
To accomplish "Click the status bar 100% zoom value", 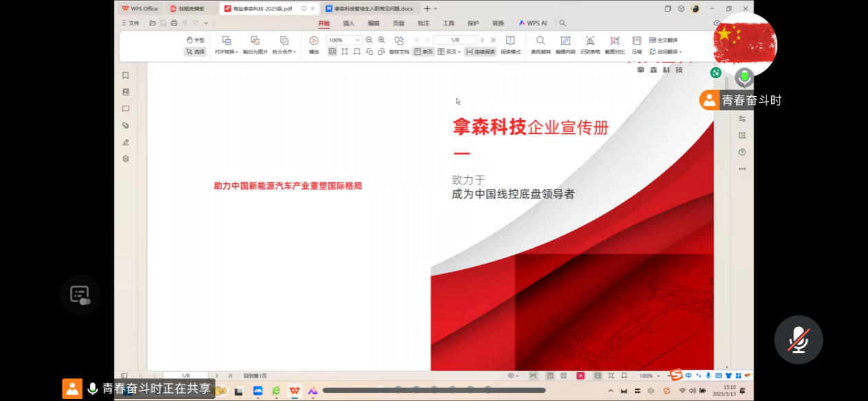I will [646, 376].
